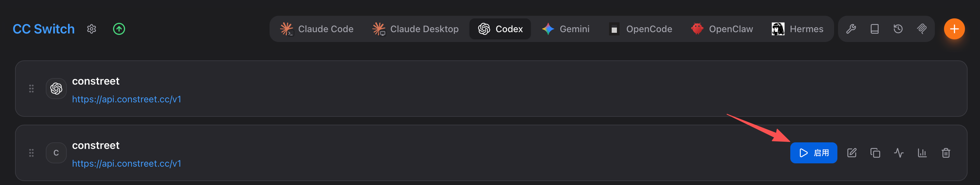Click the paperclip icon in toolbar
Image resolution: width=980 pixels, height=185 pixels.
[922, 29]
